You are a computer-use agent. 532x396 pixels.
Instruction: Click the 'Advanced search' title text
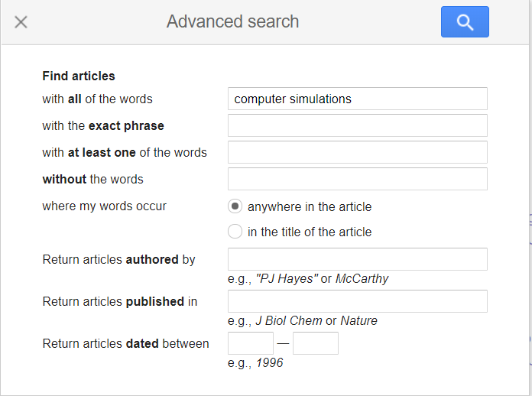tap(233, 21)
